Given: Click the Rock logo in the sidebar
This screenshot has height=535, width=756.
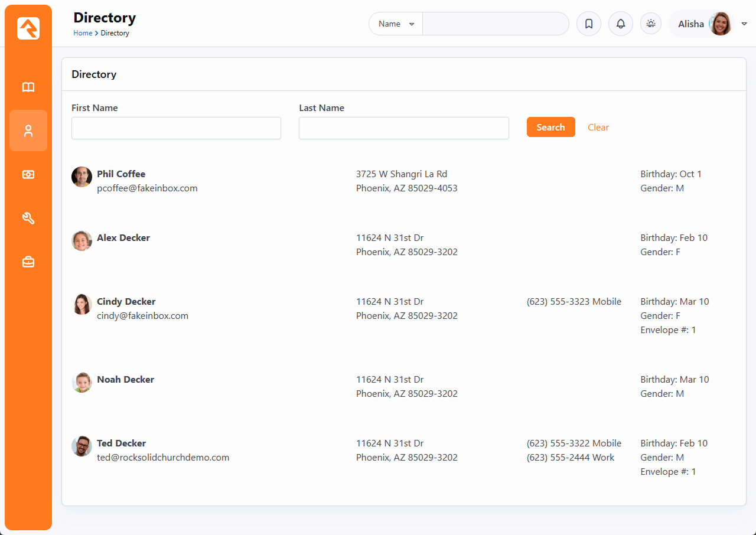Looking at the screenshot, I should [x=28, y=28].
